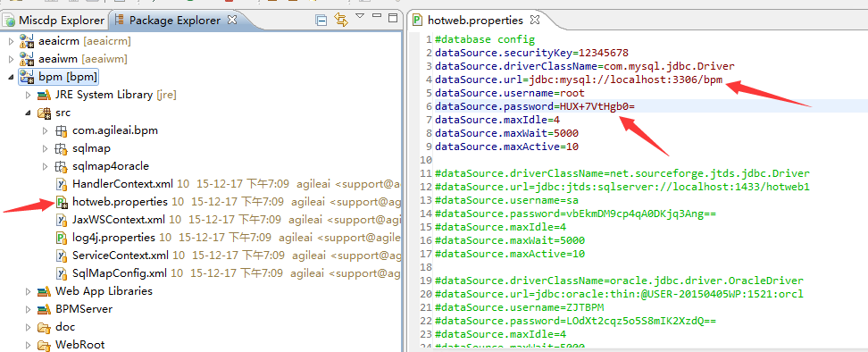868x352 pixels.
Task: Click the bpm project icon
Action: pos(27,76)
